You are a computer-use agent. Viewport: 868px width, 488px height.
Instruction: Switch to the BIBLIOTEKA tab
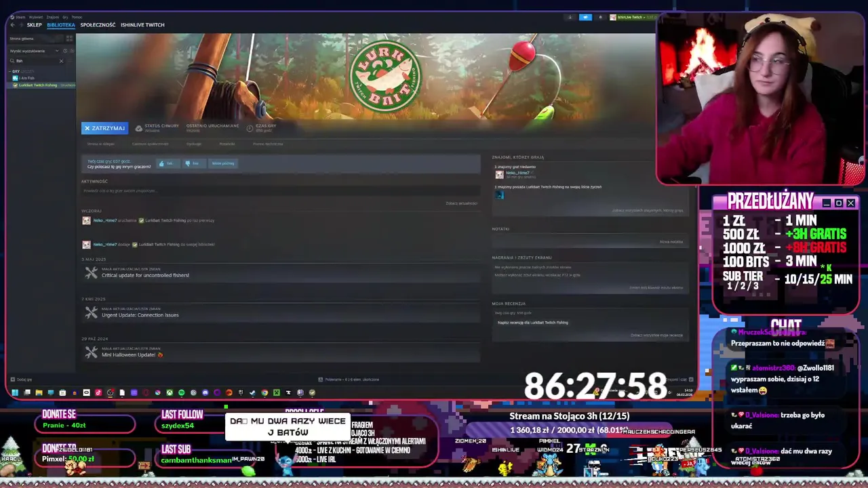pos(61,25)
